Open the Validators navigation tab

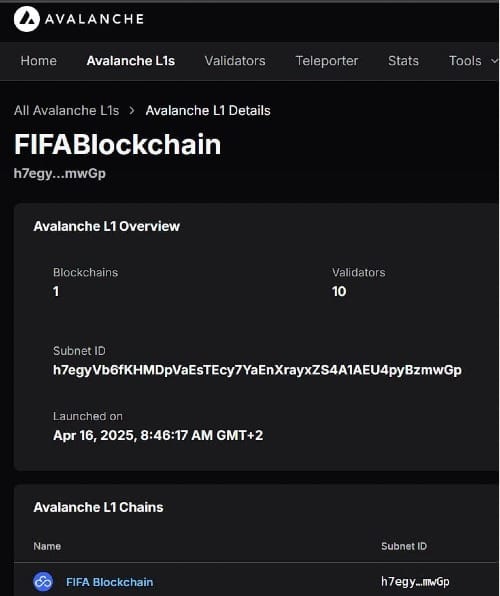pyautogui.click(x=235, y=61)
